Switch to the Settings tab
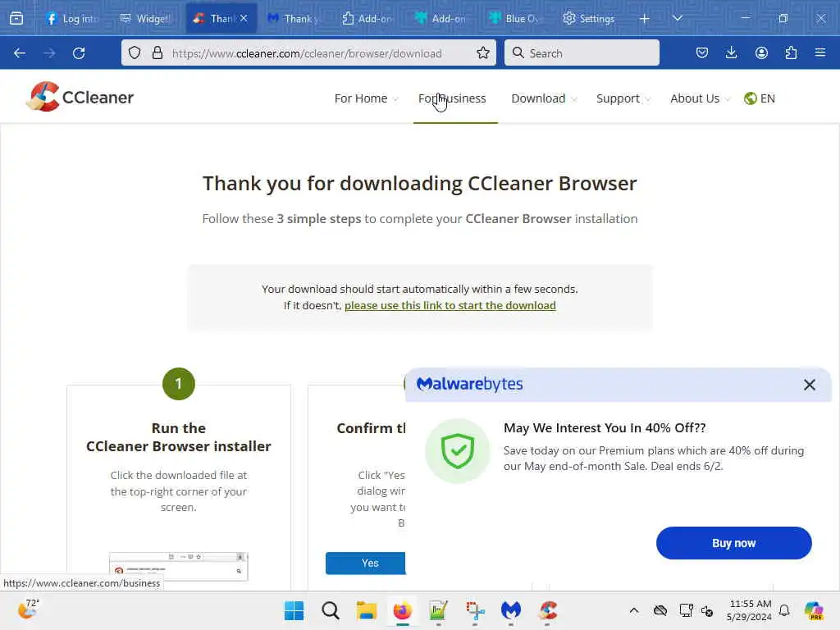The image size is (840, 630). 589,19
